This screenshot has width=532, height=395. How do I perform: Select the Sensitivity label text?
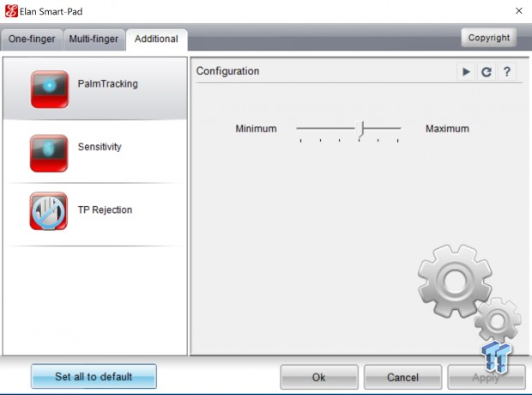100,147
